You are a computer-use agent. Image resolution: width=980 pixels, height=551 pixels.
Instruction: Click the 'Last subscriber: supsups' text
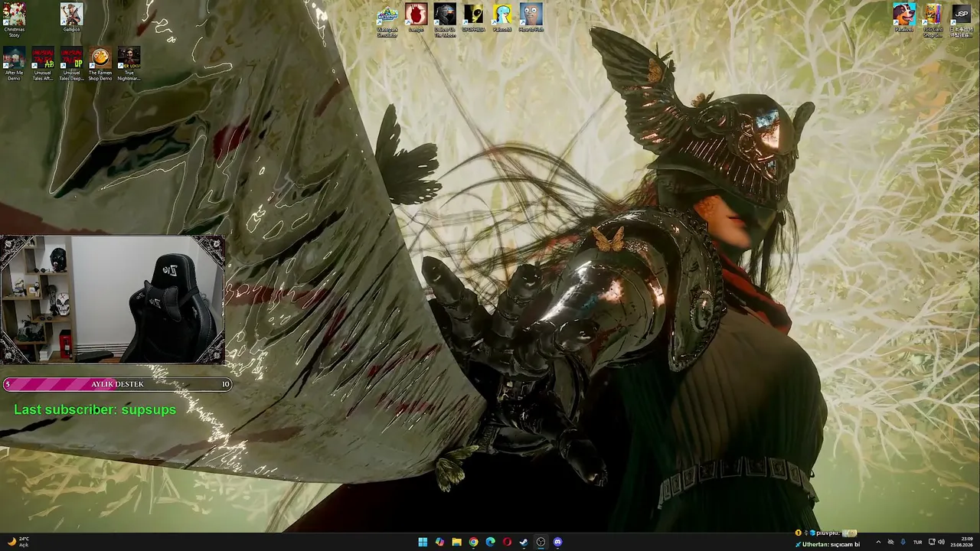pyautogui.click(x=95, y=409)
